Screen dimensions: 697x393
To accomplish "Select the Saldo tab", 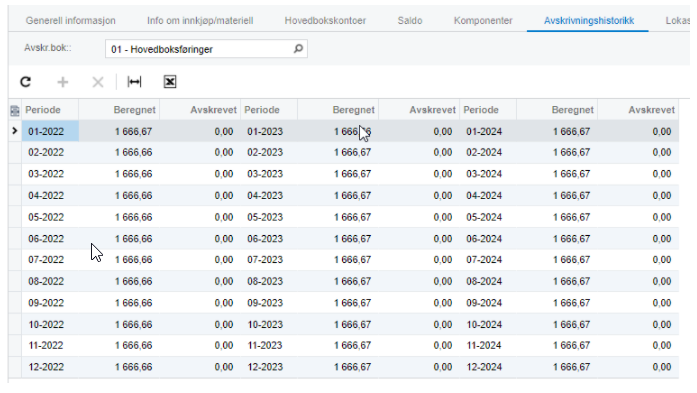I will (410, 20).
